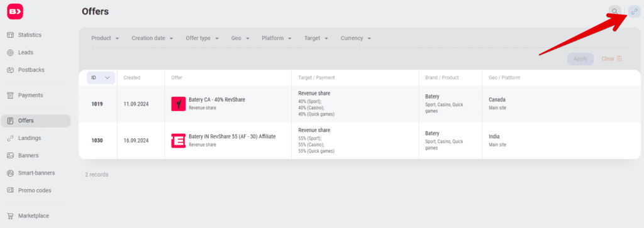Open Landings in the sidebar
The width and height of the screenshot is (644, 228).
(30, 138)
